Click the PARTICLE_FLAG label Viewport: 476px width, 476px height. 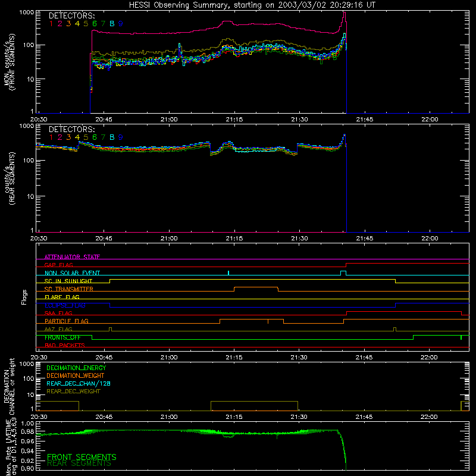pos(67,321)
